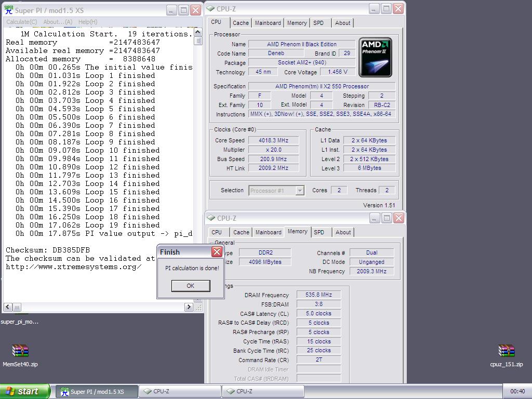
Task: Switch to Cache tab in lower CPU-Z
Action: pyautogui.click(x=241, y=232)
